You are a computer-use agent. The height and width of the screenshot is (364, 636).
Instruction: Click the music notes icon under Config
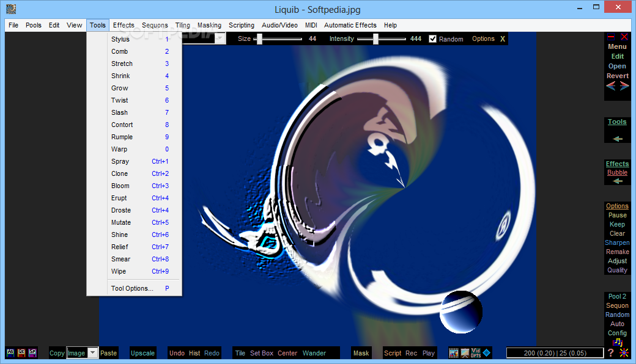click(x=617, y=342)
